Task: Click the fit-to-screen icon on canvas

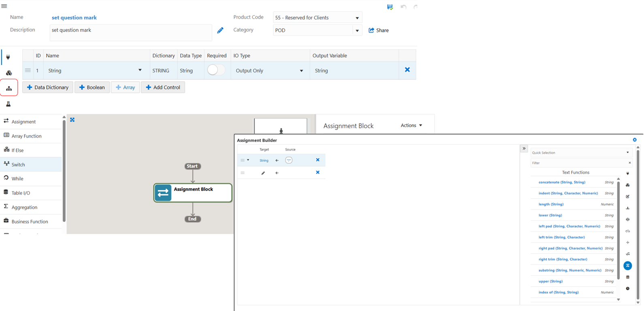Action: coord(73,120)
